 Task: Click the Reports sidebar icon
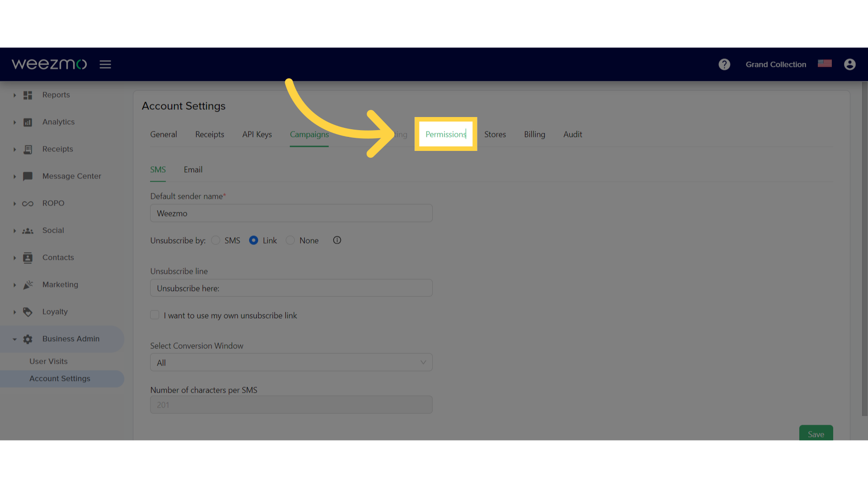pos(28,95)
